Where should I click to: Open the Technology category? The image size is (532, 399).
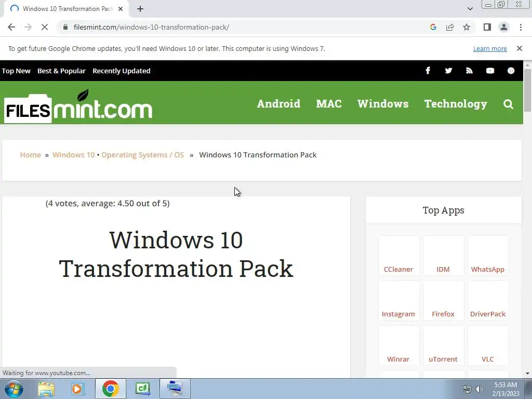pyautogui.click(x=456, y=104)
